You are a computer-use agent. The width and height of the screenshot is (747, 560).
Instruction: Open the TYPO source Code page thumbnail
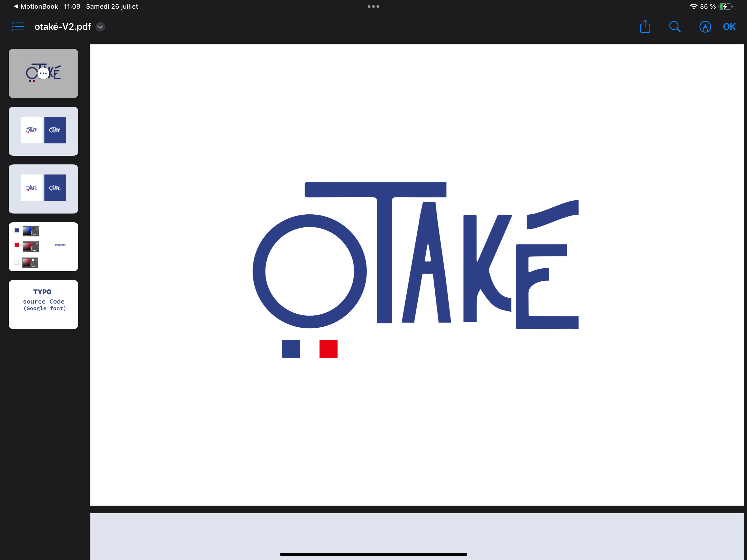(43, 304)
